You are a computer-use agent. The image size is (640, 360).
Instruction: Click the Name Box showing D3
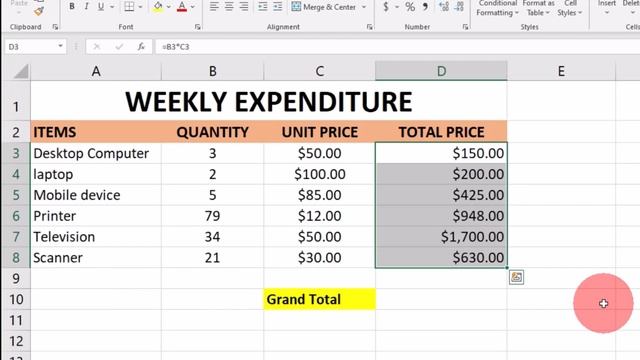tap(30, 47)
